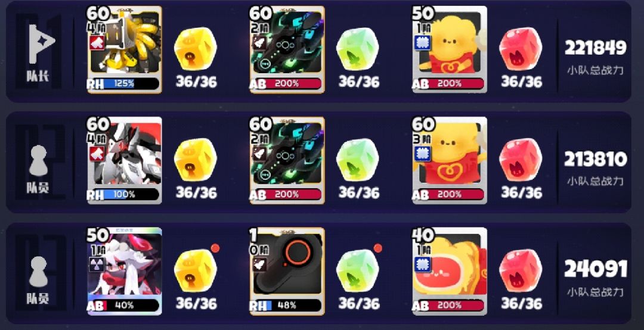This screenshot has height=330, width=644.
Task: Click squad one's green gem cube
Action: coord(357,48)
